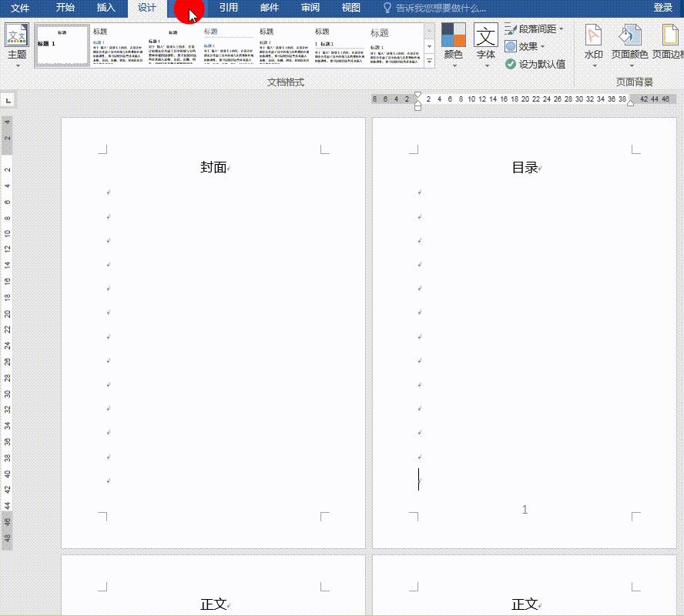The height and width of the screenshot is (616, 684).
Task: Open 段落间距 (Paragraph Spacing) options
Action: point(534,29)
